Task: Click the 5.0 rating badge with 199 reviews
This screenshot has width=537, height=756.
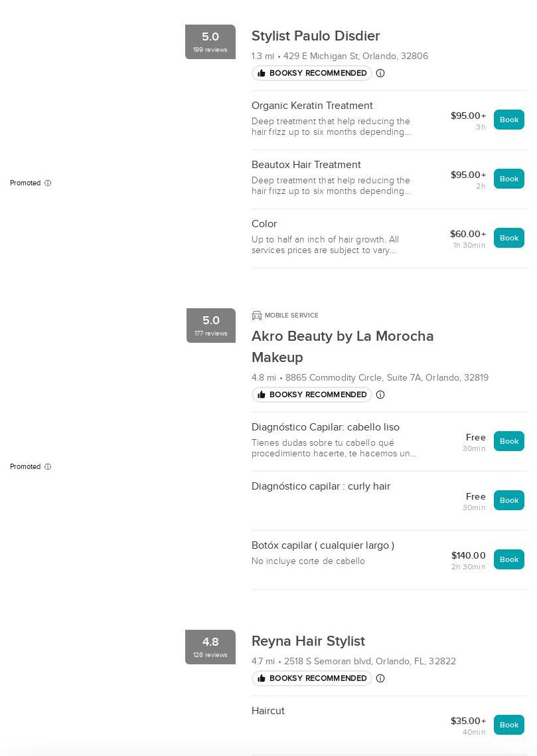Action: click(x=210, y=42)
